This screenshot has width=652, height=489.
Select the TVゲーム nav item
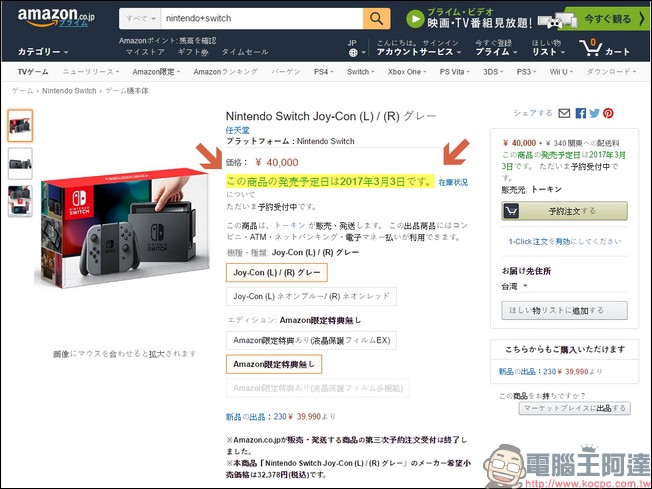point(33,72)
